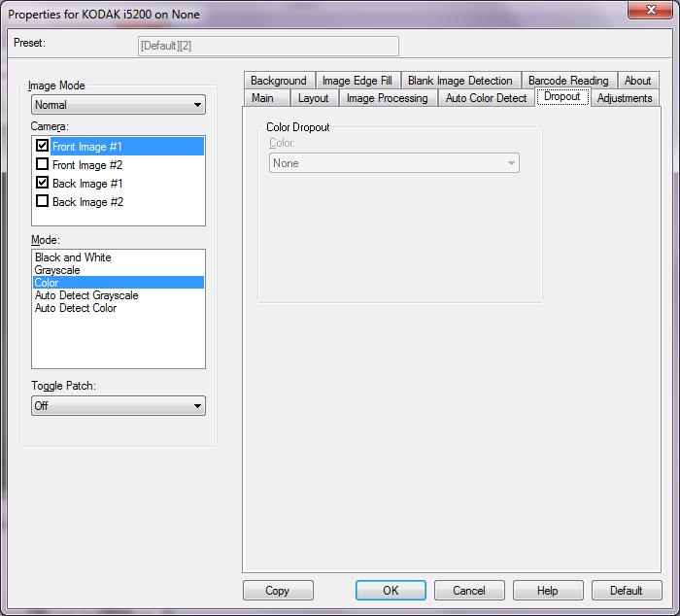Open the Image Processing tab
This screenshot has height=616, width=680.
pyautogui.click(x=387, y=98)
